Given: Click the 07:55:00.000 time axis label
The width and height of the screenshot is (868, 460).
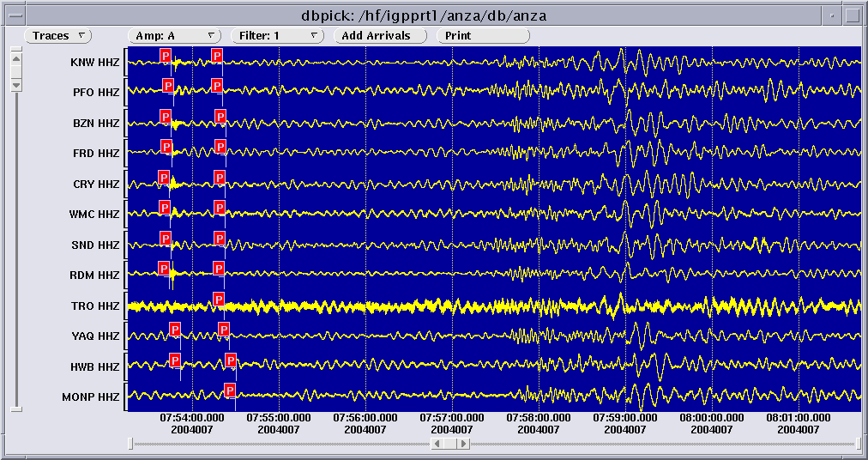Looking at the screenshot, I should pos(279,418).
